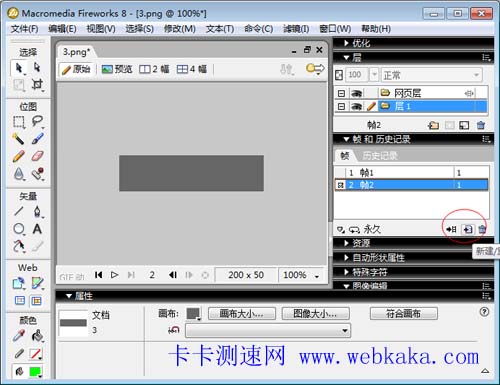Image resolution: width=500 pixels, height=385 pixels.
Task: Toggle visibility of 网页层 layer
Action: [356, 93]
